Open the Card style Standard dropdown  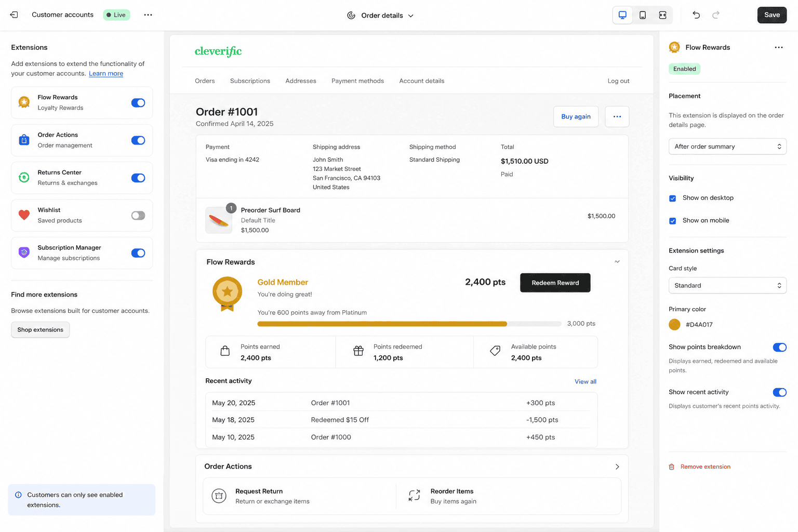coord(727,285)
